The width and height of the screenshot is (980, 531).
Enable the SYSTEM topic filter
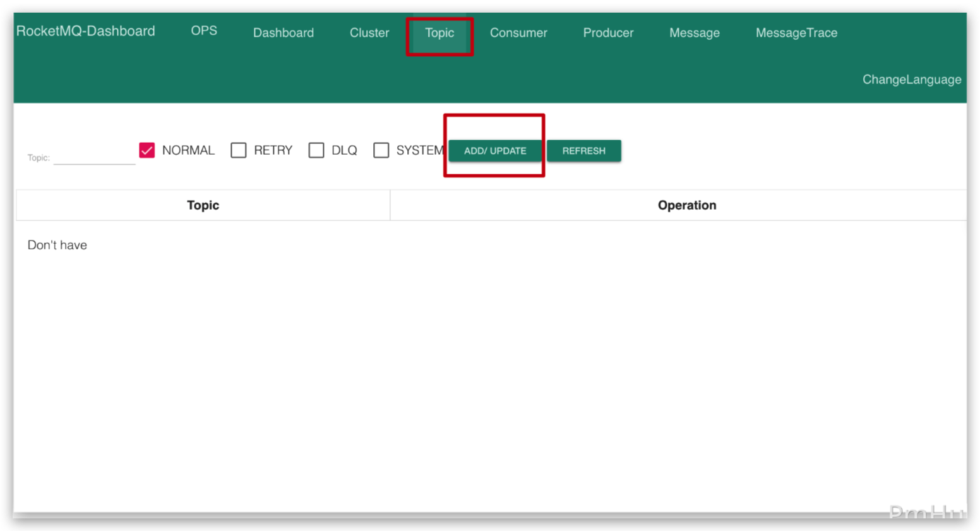click(381, 150)
